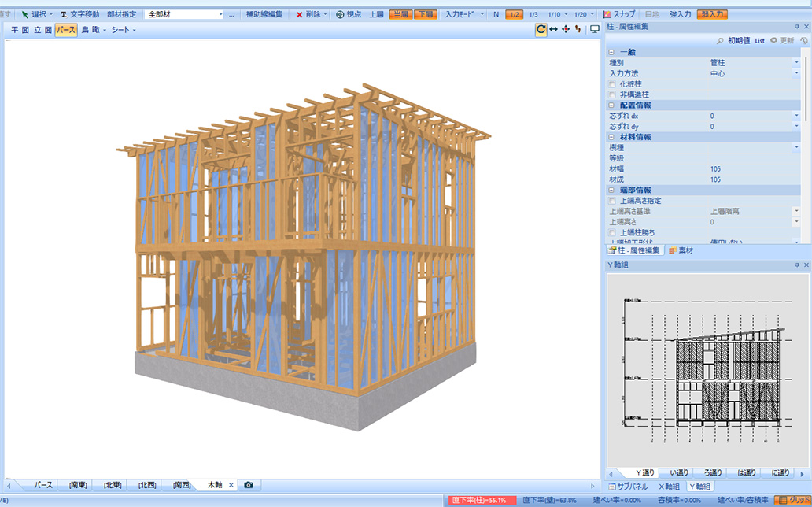Toggle the 当層 current floor button

[x=400, y=14]
